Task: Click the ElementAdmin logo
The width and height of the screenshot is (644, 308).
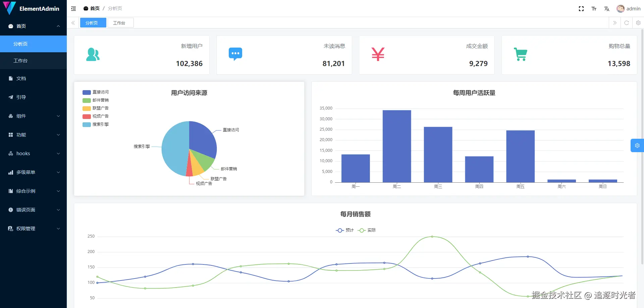Action: pos(9,8)
